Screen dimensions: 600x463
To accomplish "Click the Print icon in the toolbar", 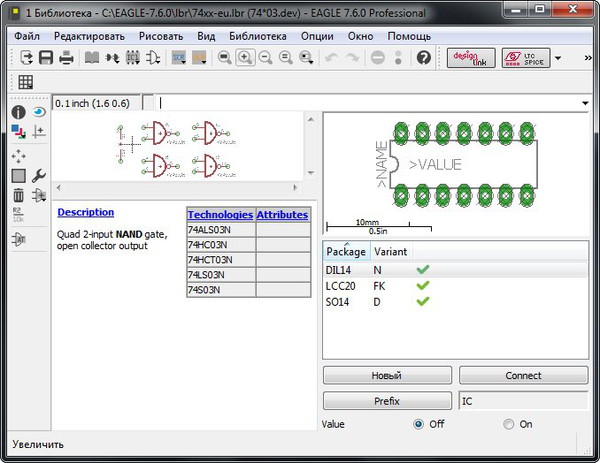I will tap(66, 58).
